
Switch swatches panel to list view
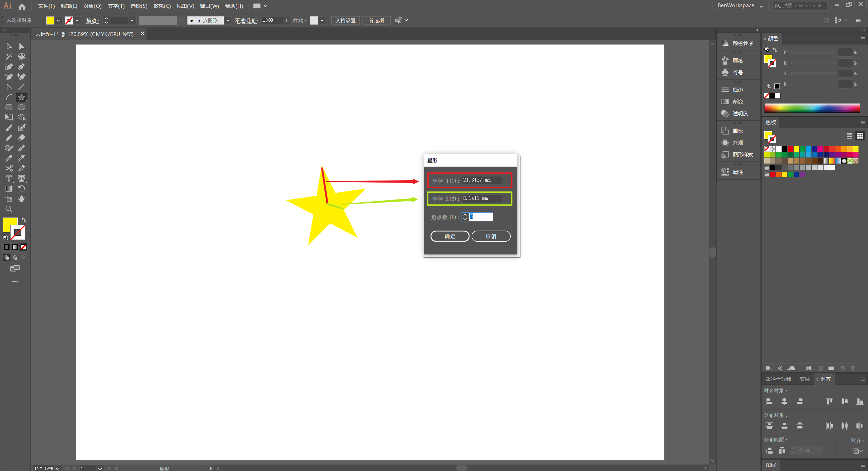pyautogui.click(x=849, y=136)
